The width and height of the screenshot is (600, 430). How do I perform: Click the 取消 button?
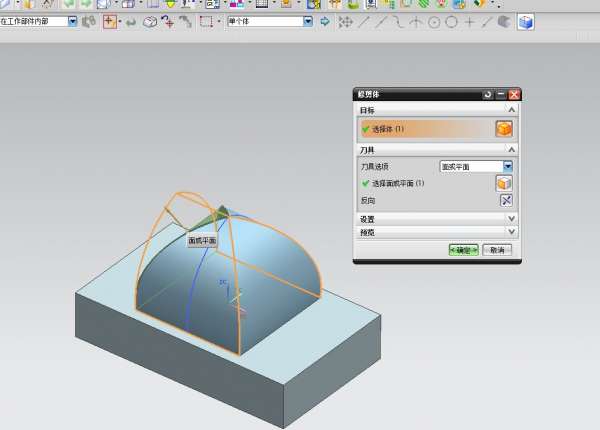click(x=497, y=250)
